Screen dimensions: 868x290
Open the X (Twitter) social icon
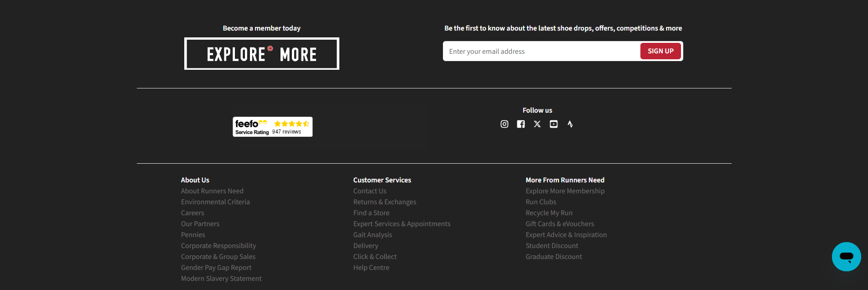[x=537, y=124]
